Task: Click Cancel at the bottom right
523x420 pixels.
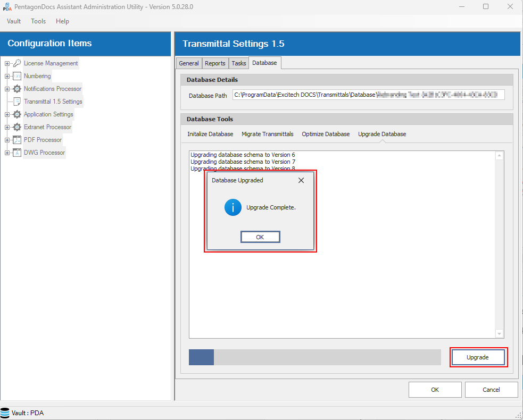Action: 491,390
